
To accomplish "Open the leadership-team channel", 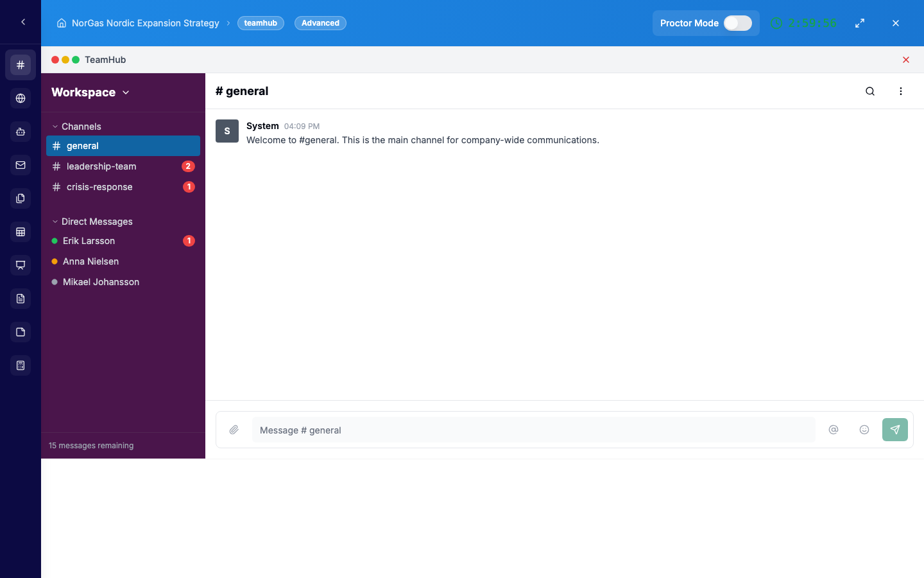I will tap(123, 166).
